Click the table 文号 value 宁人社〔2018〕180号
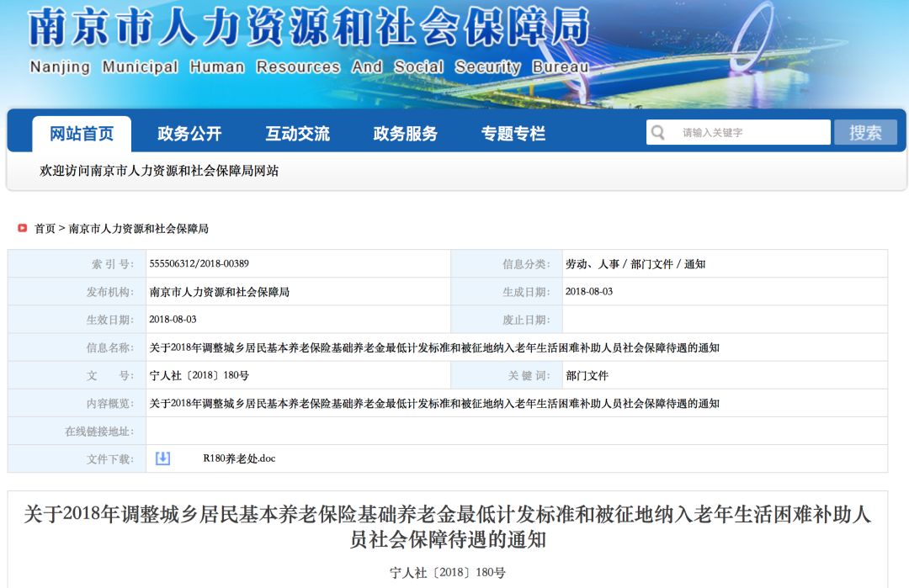The height and width of the screenshot is (588, 909). click(x=199, y=375)
